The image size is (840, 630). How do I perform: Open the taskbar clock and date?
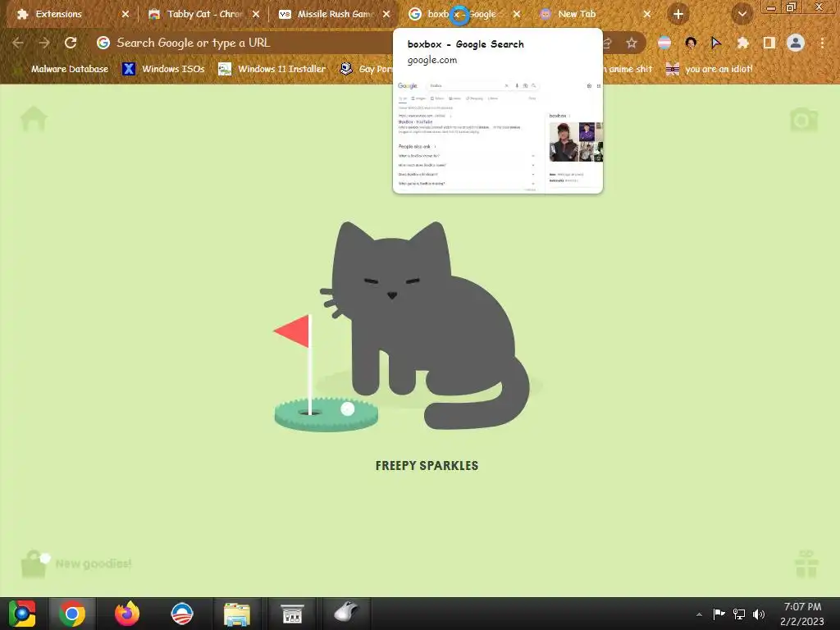802,614
